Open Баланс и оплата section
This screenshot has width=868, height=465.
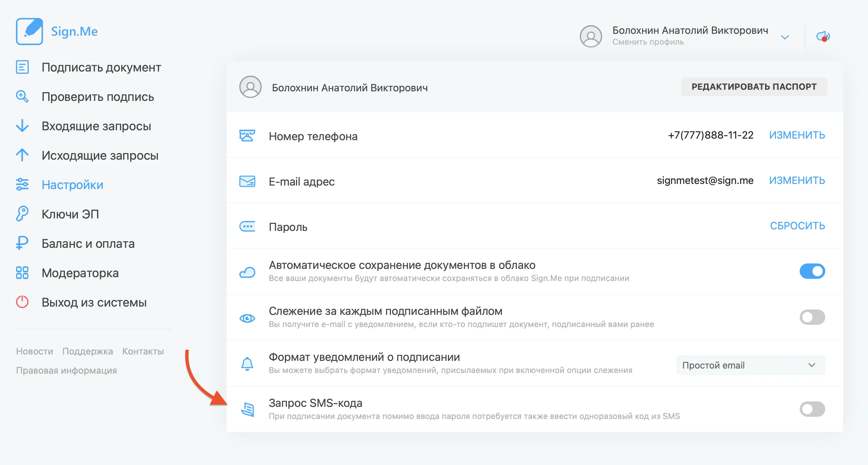(x=88, y=243)
